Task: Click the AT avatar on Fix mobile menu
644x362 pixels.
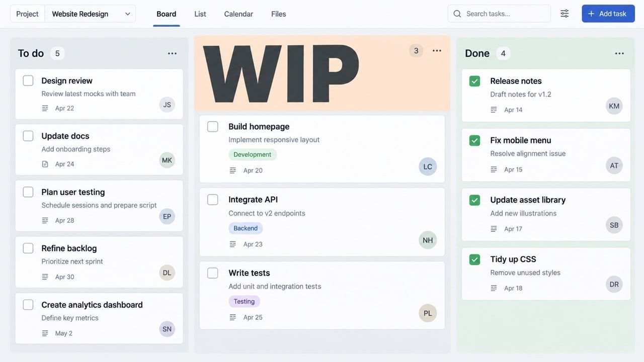Action: point(614,165)
